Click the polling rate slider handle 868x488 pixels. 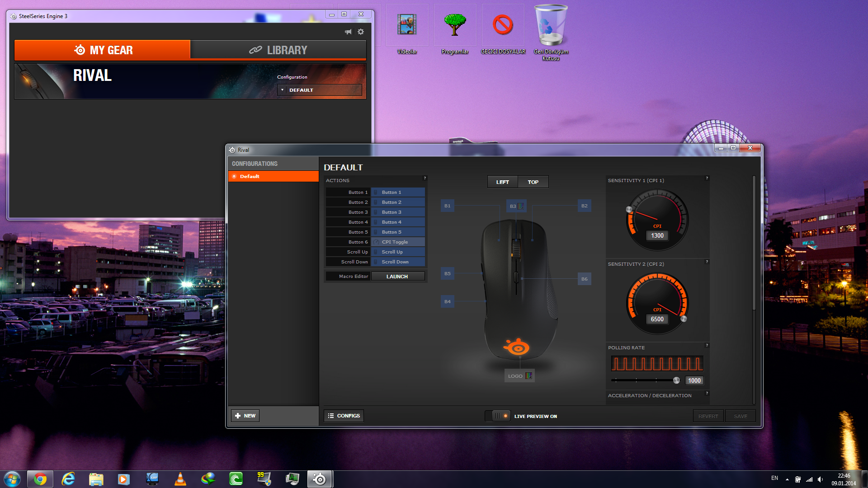(676, 380)
